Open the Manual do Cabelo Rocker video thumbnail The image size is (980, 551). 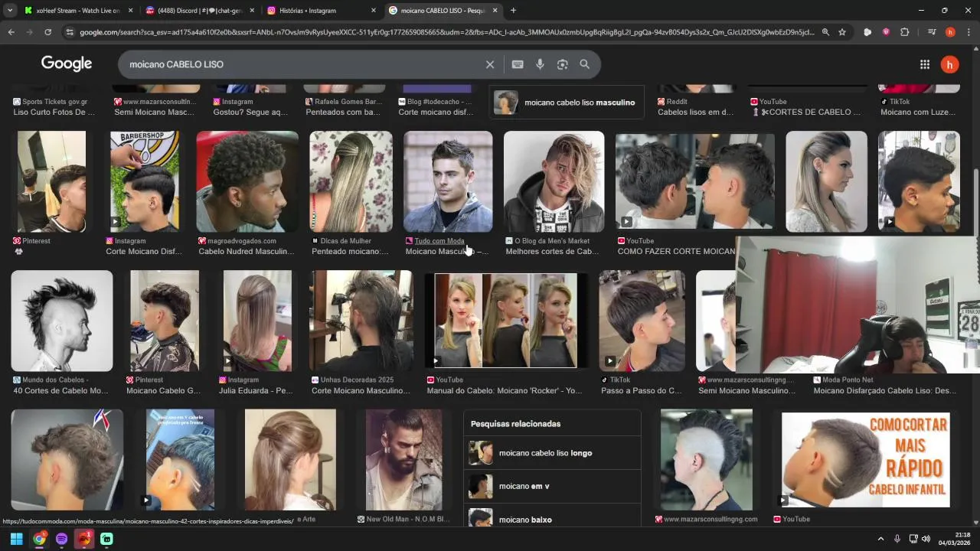tap(506, 321)
